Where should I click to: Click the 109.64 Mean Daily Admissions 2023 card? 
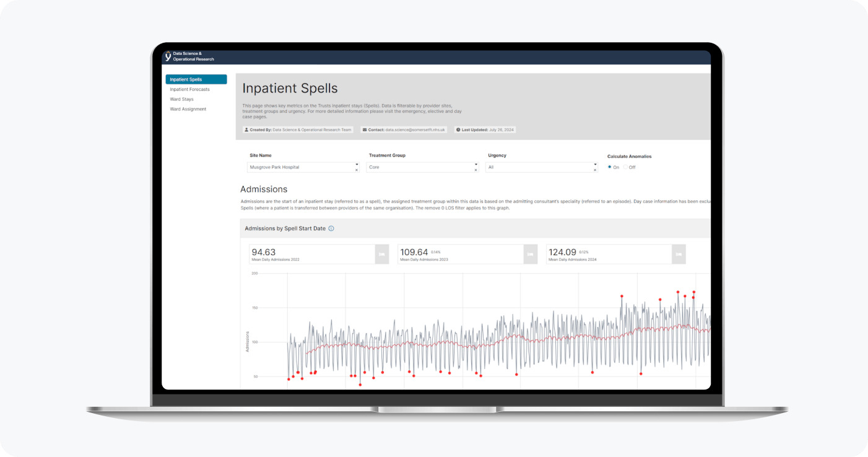point(467,254)
